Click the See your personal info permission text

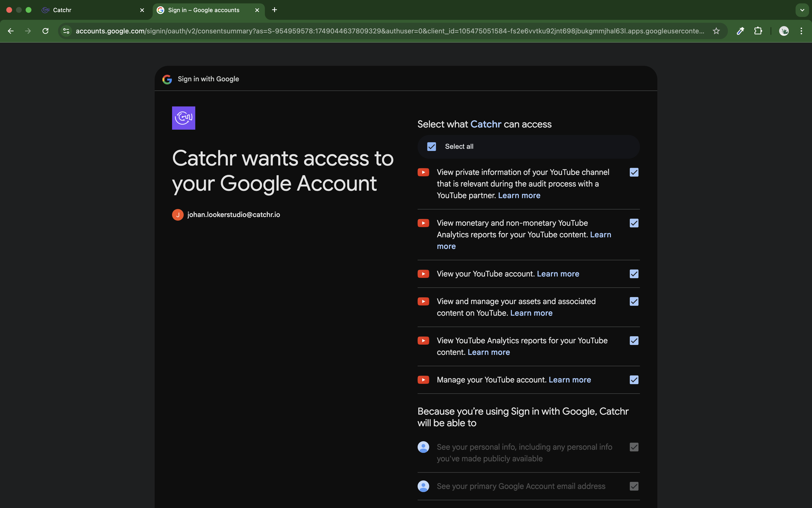[x=524, y=453]
